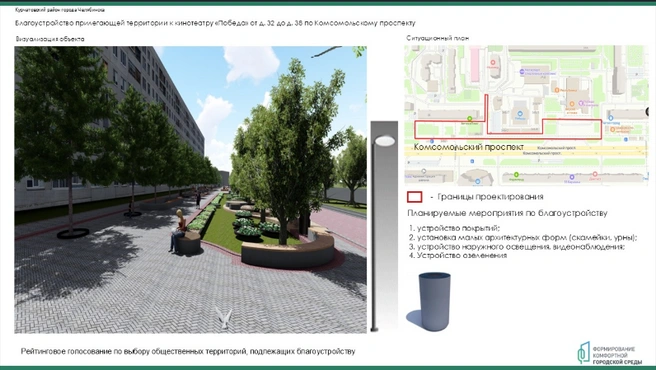Open the situational plan map image
Image resolution: width=656 pixels, height=370 pixels.
(x=526, y=116)
